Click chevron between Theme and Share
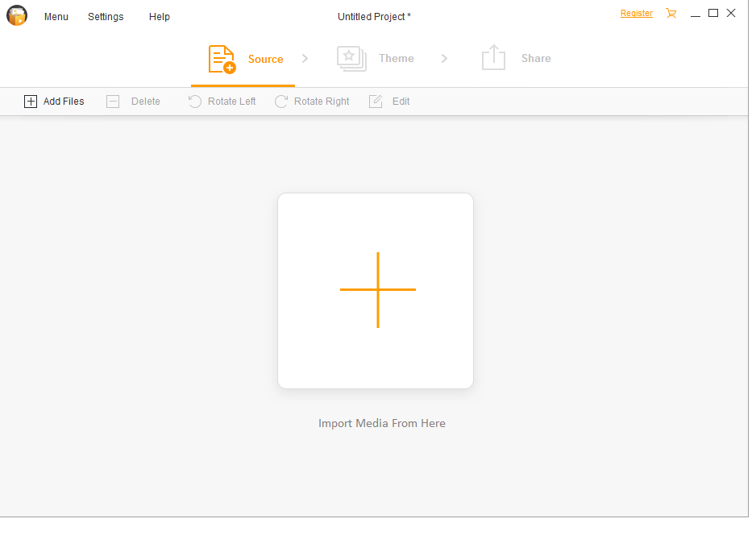This screenshot has width=756, height=556. click(444, 58)
